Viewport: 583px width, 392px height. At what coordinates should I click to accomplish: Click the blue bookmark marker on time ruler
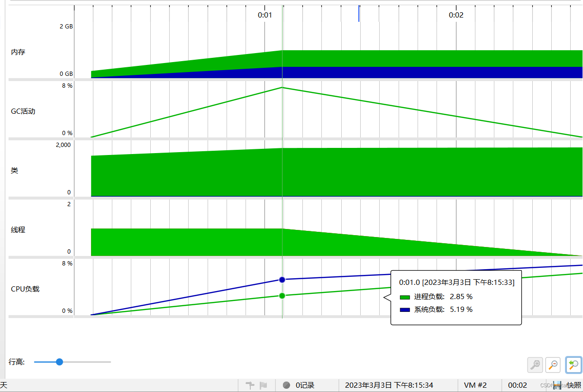click(x=359, y=13)
